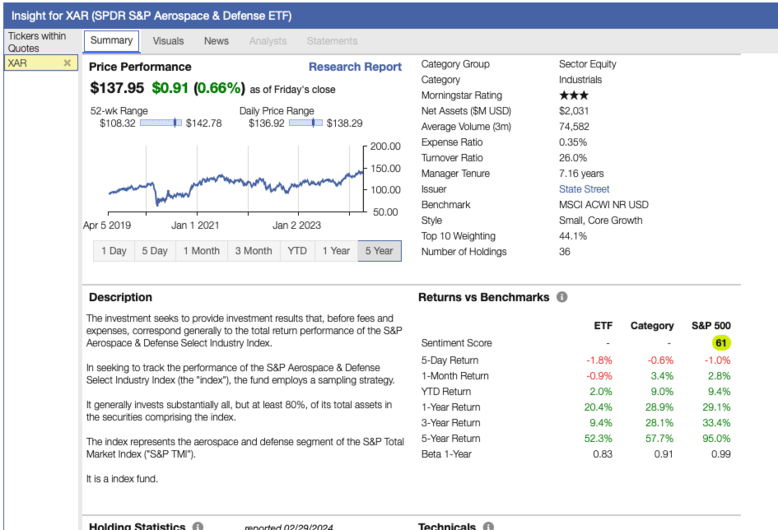Click the Description section heading
Viewport: 778px width, 530px height.
[121, 297]
